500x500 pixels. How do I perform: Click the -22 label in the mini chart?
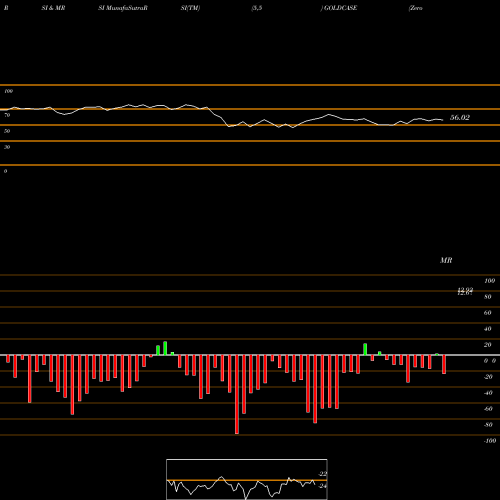point(323,474)
